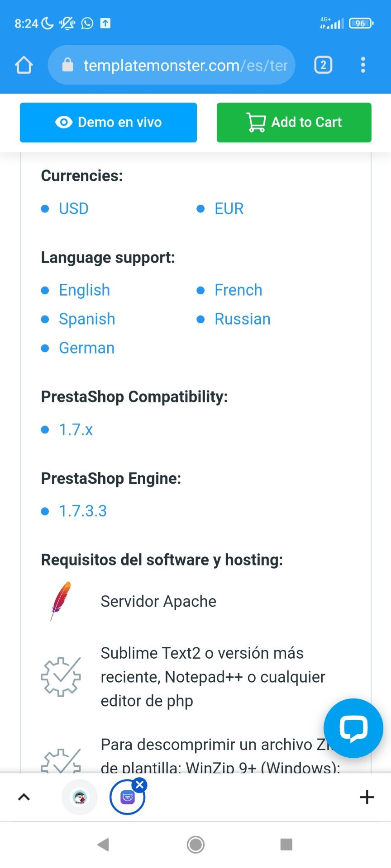Screen dimensions: 391x868
Task: Tap the padlock site security icon
Action: tap(67, 65)
